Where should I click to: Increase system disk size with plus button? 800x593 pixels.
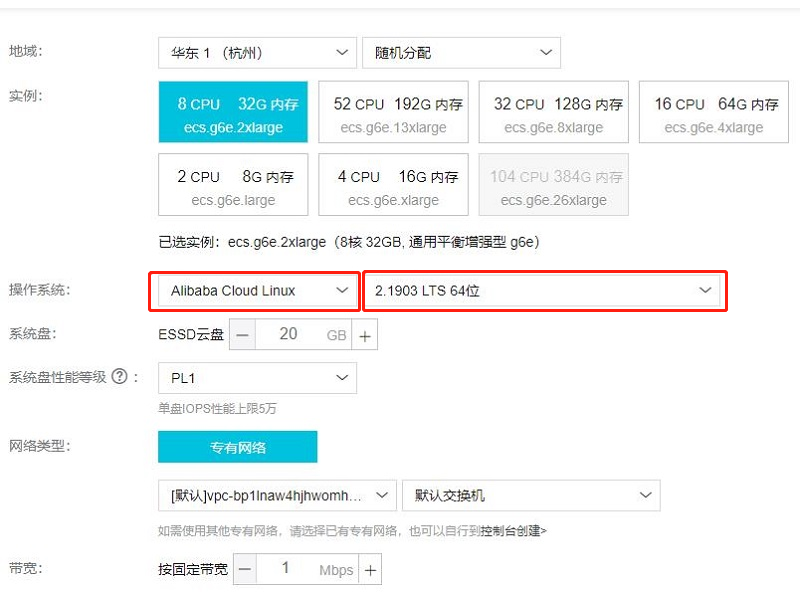point(365,335)
